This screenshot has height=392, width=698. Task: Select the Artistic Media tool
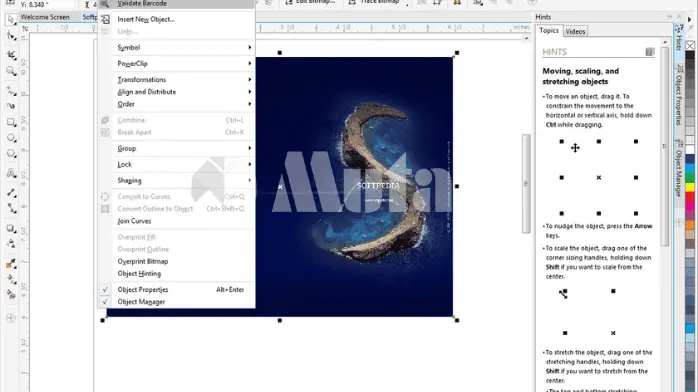coord(11,106)
